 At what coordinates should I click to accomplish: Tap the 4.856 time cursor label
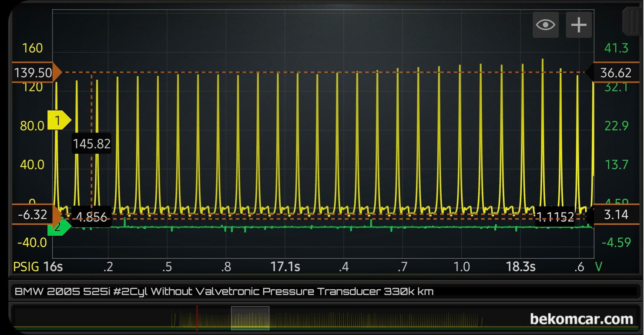[91, 217]
